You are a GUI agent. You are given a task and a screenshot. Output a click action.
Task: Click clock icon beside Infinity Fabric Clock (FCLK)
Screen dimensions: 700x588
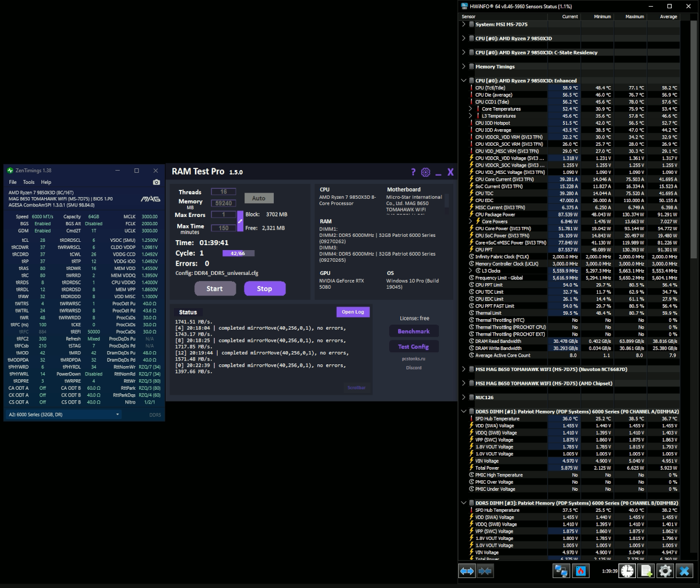471,257
